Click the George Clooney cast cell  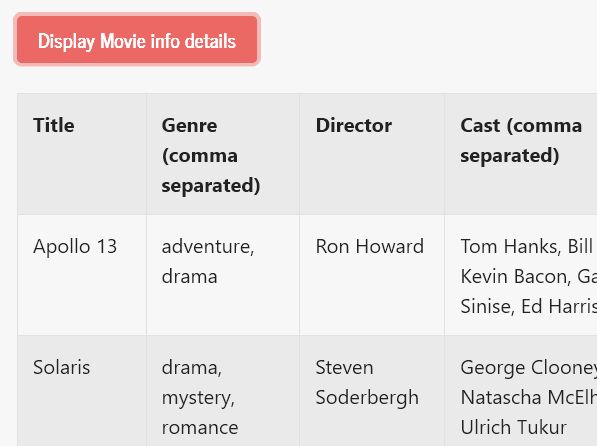(521, 391)
